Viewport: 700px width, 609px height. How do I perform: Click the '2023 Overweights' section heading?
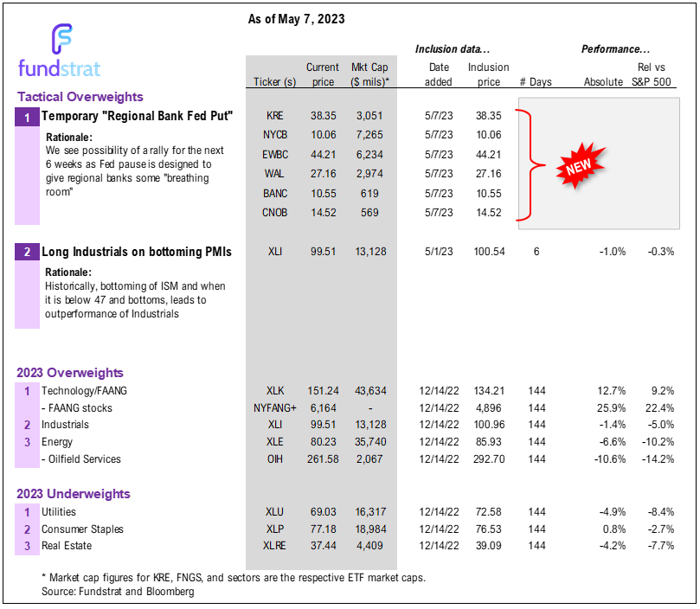click(70, 373)
